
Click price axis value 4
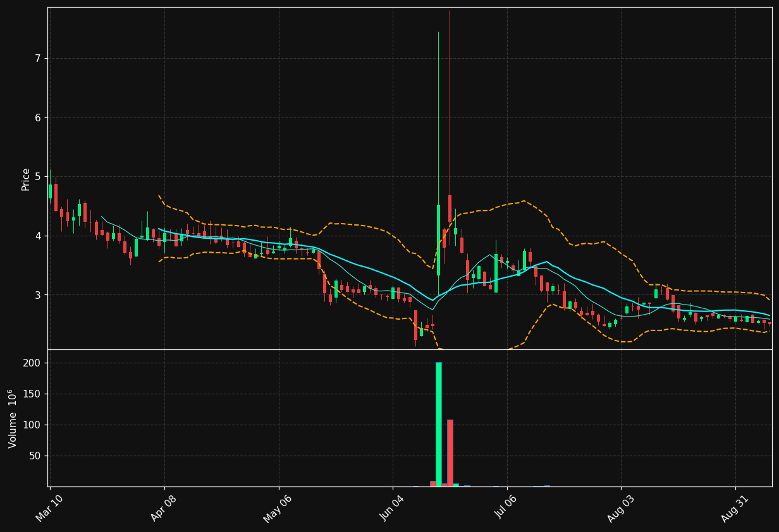(37, 236)
